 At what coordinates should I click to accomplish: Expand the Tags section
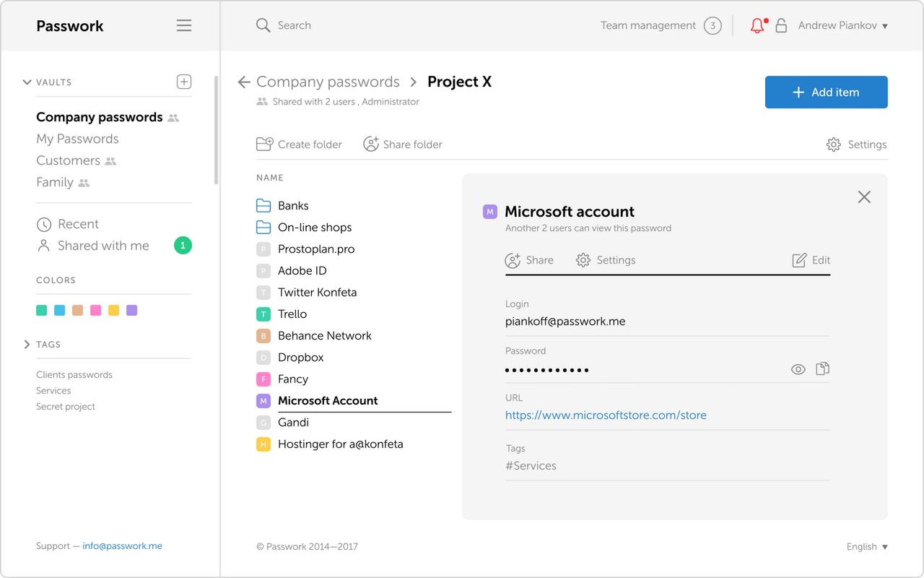tap(27, 345)
